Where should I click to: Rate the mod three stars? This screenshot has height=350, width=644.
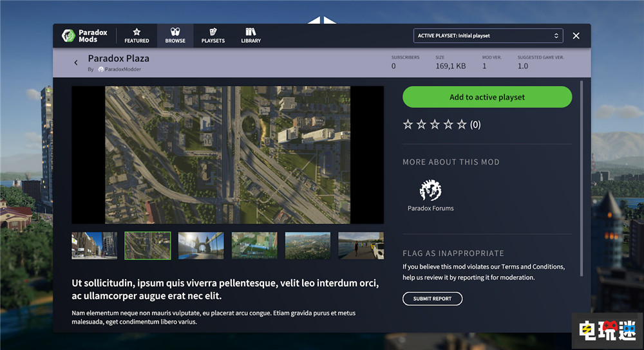(x=435, y=125)
